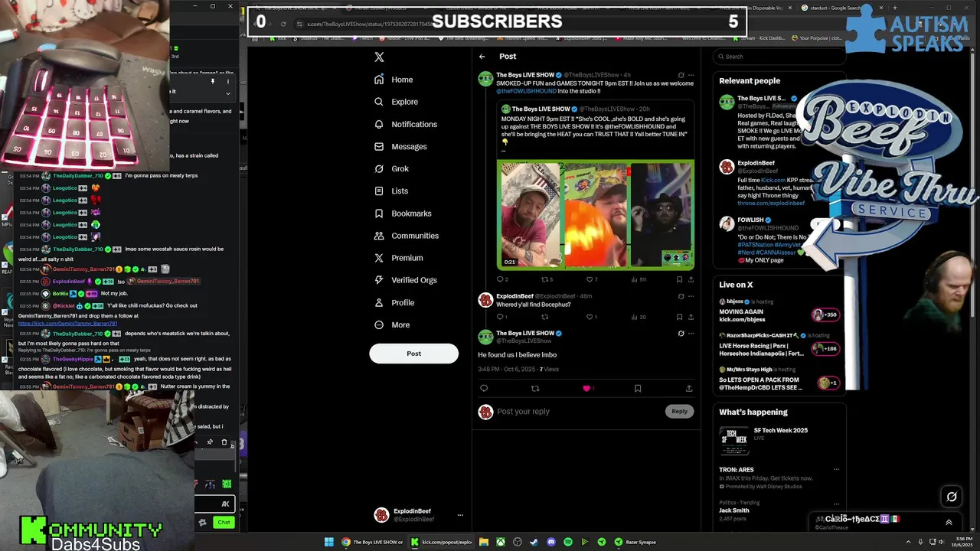This screenshot has height=551, width=980.
Task: Click reply icon showing 2 replies
Action: point(501,279)
